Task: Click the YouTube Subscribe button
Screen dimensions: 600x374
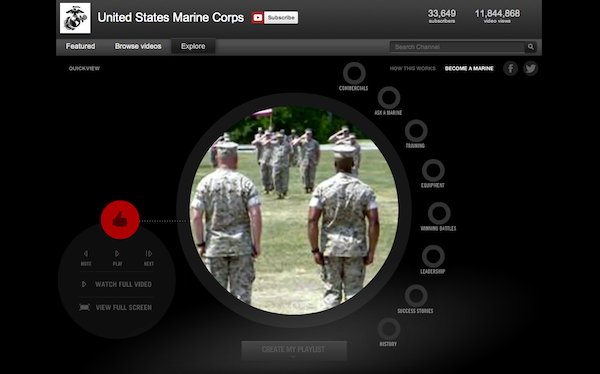Action: [x=275, y=18]
